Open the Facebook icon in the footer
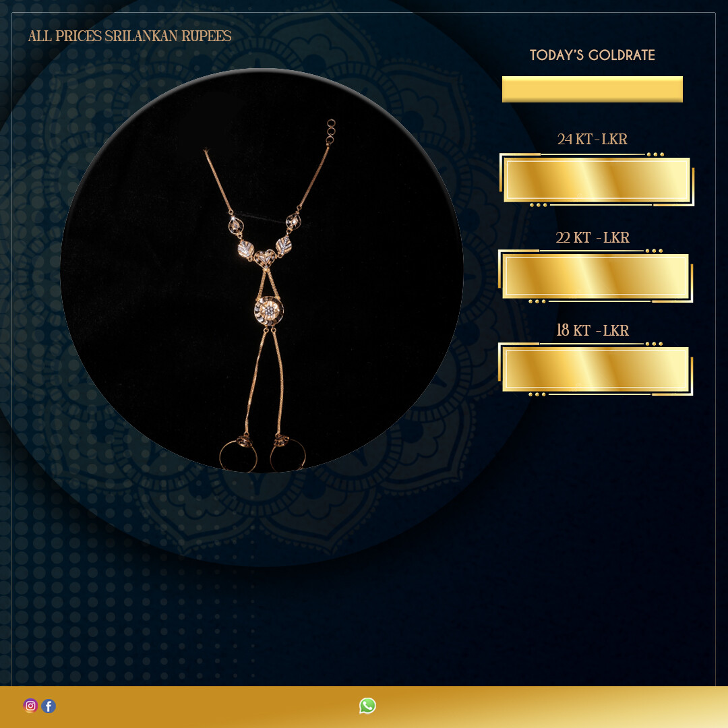This screenshot has width=728, height=728. coord(49,706)
